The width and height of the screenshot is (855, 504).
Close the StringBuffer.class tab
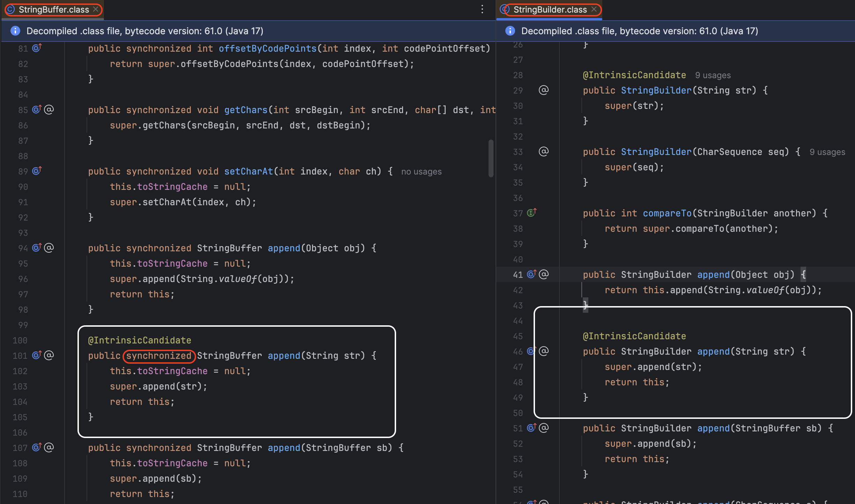pyautogui.click(x=96, y=9)
